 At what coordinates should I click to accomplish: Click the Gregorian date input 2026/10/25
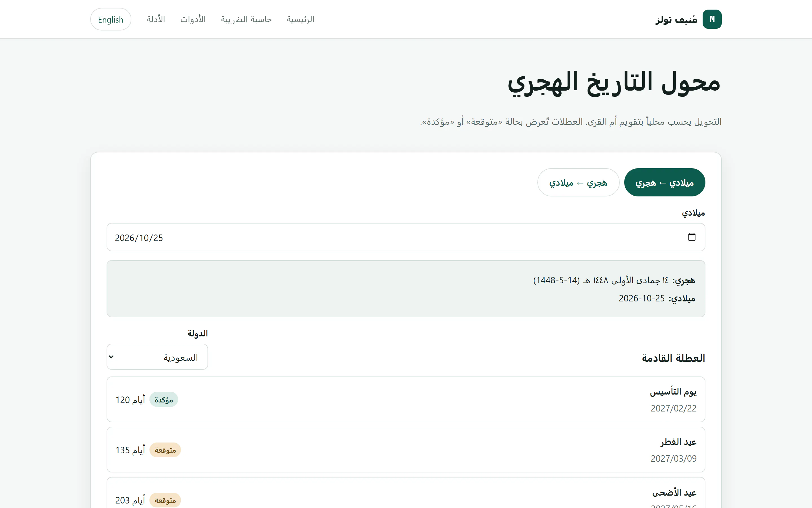406,237
